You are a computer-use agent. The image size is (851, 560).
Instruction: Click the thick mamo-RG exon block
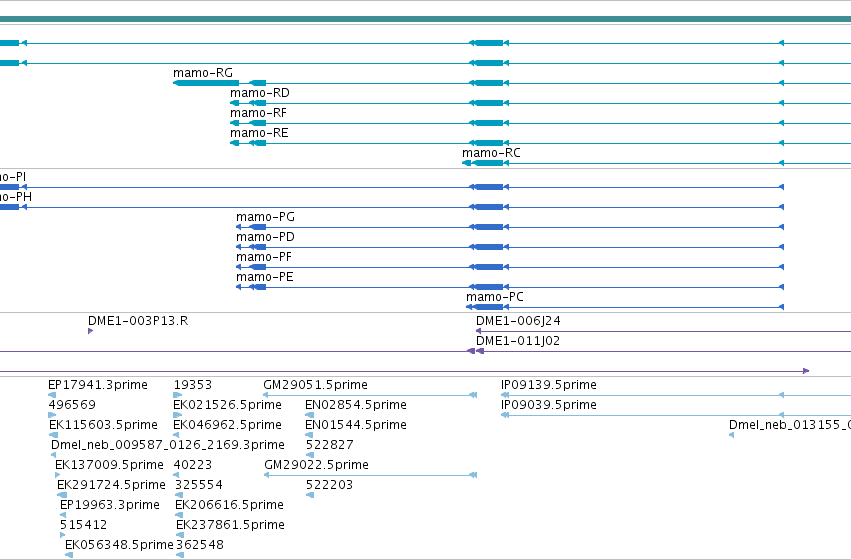pyautogui.click(x=206, y=83)
